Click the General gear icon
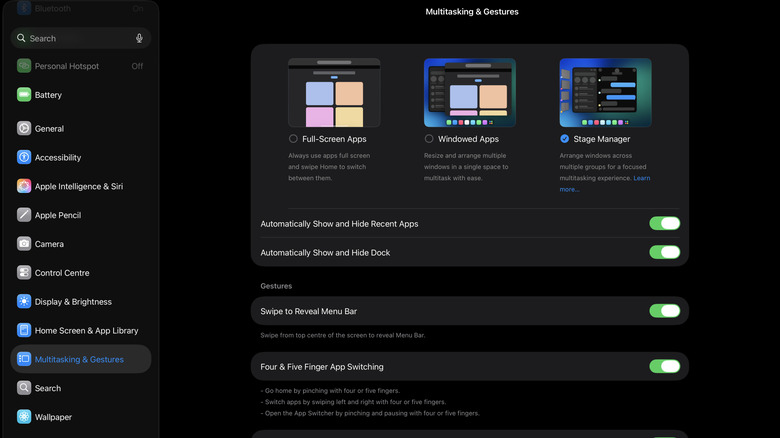The height and width of the screenshot is (438, 780). pos(24,128)
